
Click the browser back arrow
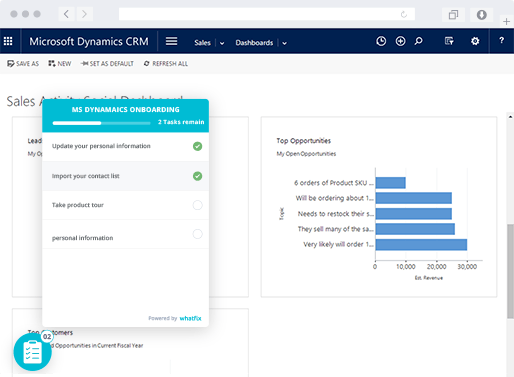click(66, 14)
